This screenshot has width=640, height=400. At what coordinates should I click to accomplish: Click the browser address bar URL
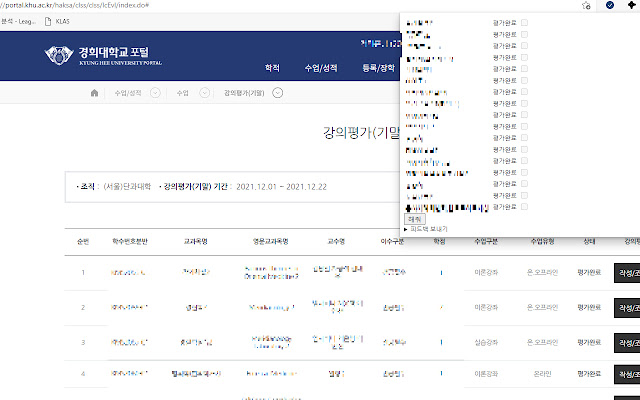75,5
